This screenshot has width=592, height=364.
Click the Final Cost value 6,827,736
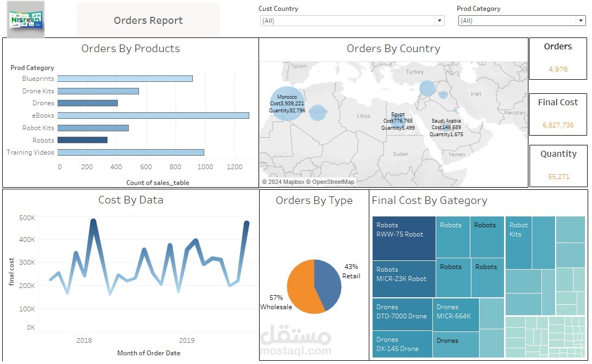point(558,125)
